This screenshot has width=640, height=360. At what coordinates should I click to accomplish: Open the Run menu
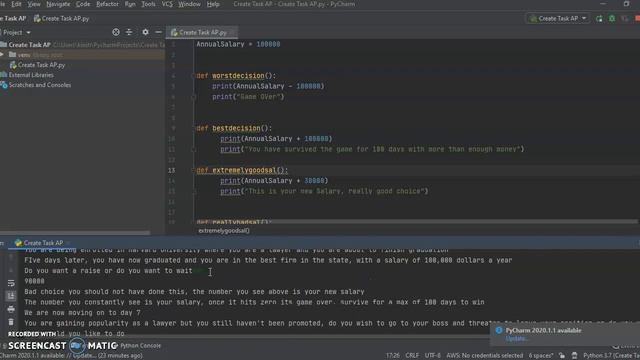point(130,4)
